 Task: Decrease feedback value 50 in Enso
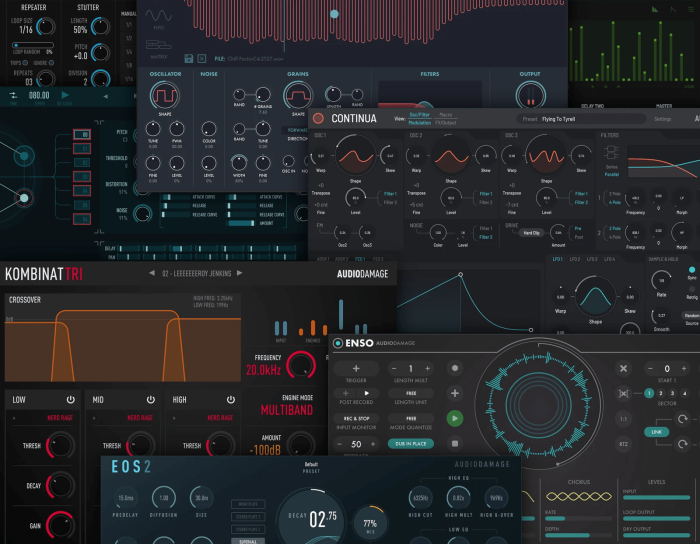coord(339,444)
